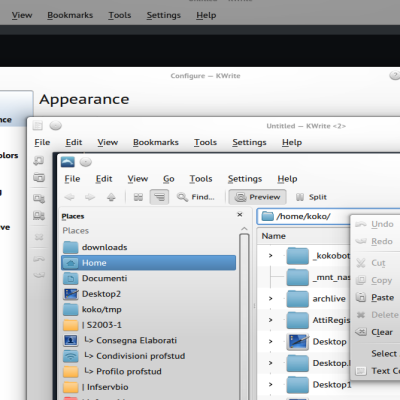This screenshot has width=400, height=400.
Task: Open Go menu in Dolphin window
Action: [169, 179]
